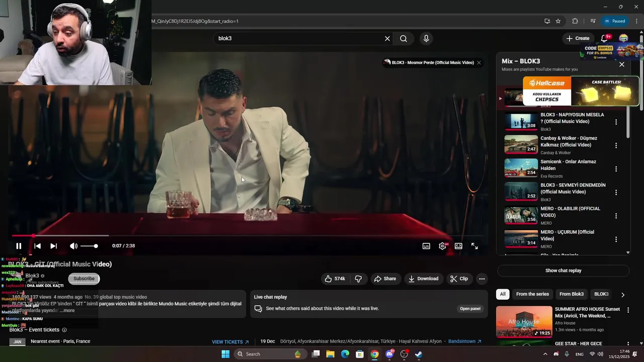The height and width of the screenshot is (362, 644).
Task: Open options for MERO - UÇURUM video
Action: point(616,239)
